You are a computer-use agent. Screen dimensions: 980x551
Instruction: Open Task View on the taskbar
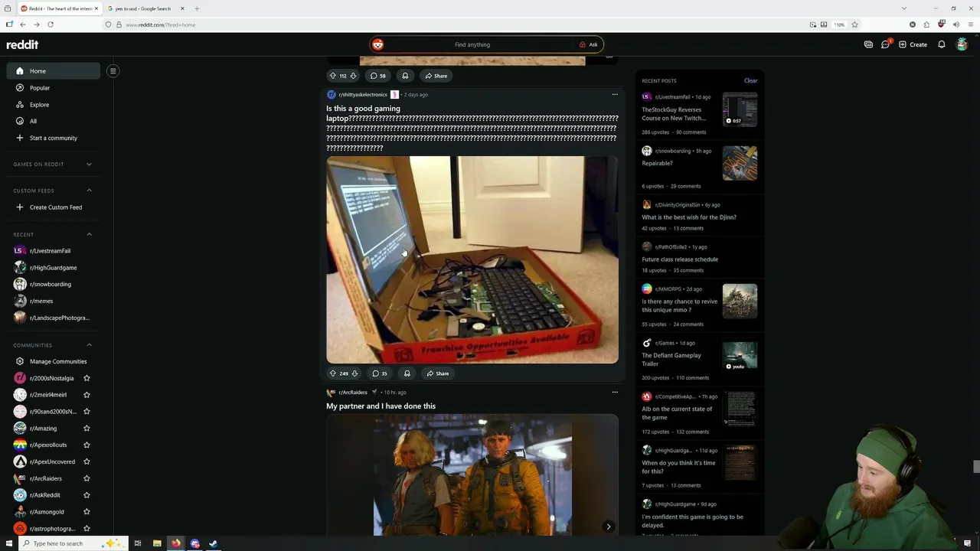click(138, 543)
